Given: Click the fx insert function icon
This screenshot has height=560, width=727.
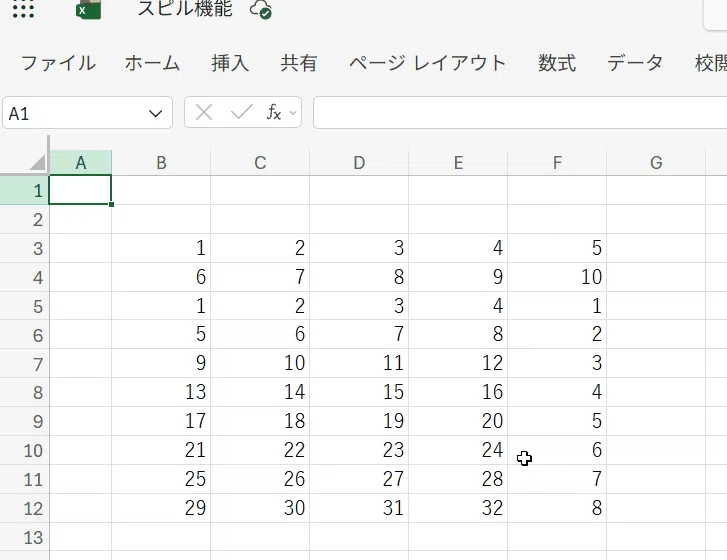Looking at the screenshot, I should tap(274, 112).
